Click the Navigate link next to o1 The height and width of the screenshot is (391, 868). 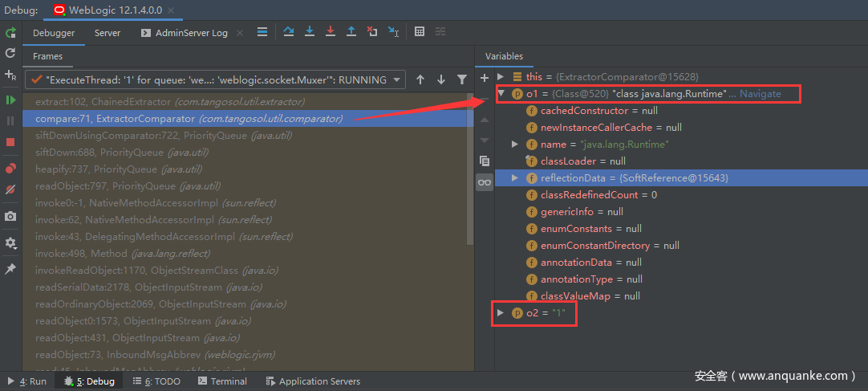pos(760,94)
